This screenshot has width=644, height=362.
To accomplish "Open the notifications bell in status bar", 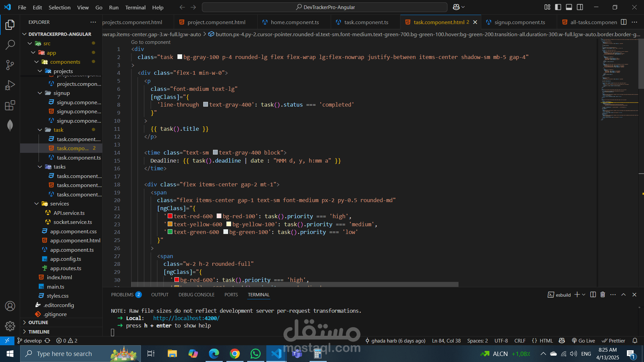I will pos(635,341).
